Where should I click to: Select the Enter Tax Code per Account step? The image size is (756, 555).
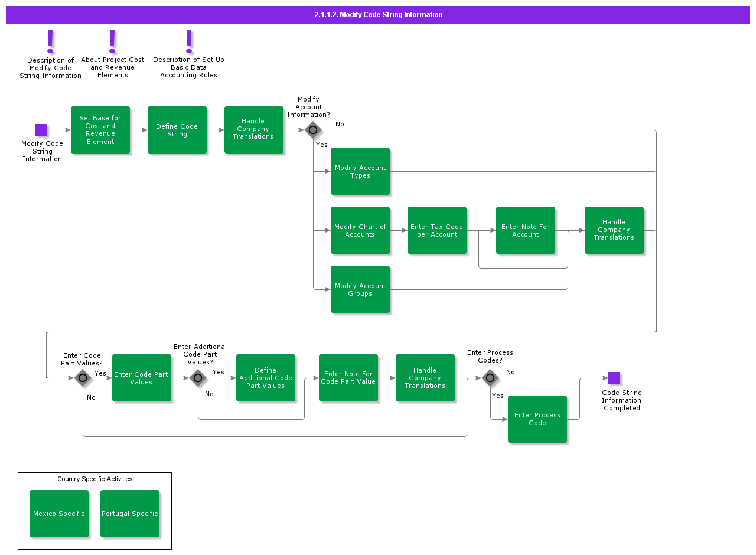pyautogui.click(x=437, y=230)
